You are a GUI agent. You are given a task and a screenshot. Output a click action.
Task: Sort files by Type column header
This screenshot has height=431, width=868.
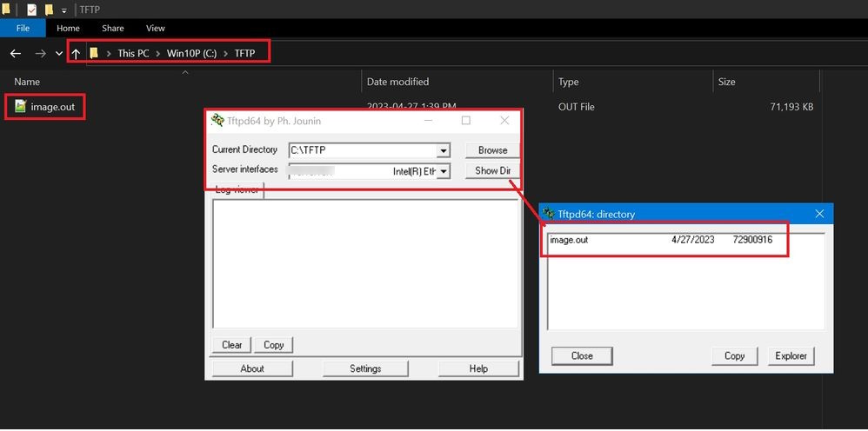(569, 82)
